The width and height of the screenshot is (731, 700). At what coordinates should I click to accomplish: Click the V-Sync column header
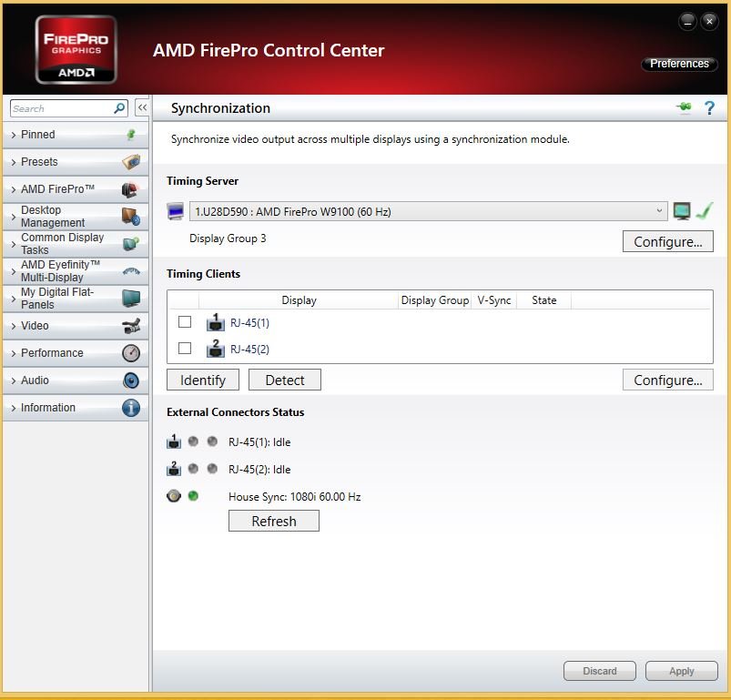(x=494, y=300)
